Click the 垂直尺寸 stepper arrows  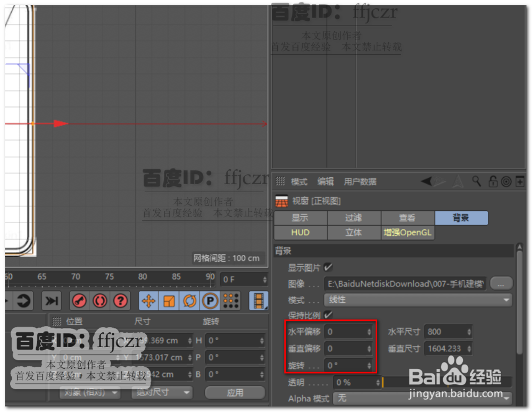[469, 348]
